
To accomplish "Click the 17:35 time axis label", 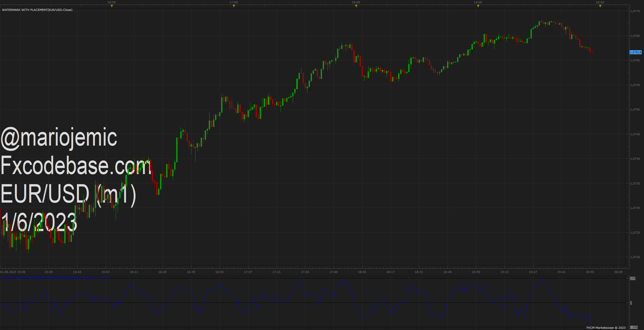I will pyautogui.click(x=305, y=272).
